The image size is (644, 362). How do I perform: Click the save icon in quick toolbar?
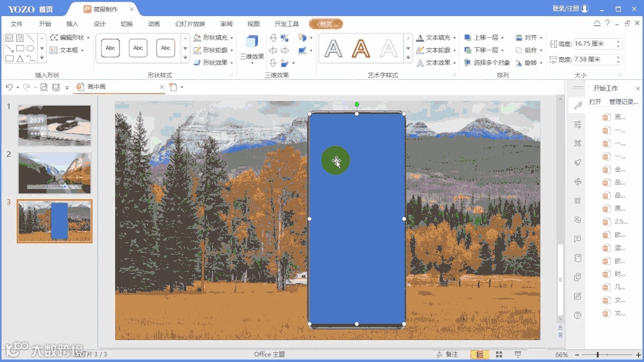[56, 87]
